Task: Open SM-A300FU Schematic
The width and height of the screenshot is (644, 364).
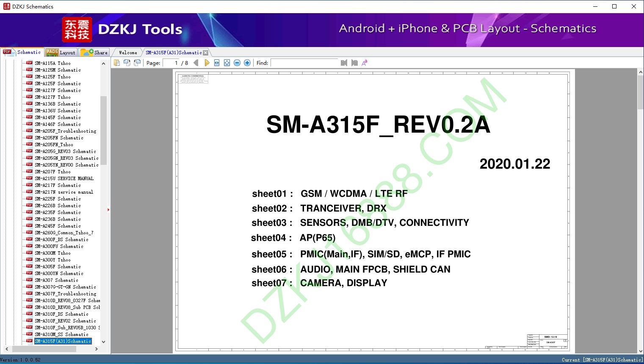Action: 59,246
